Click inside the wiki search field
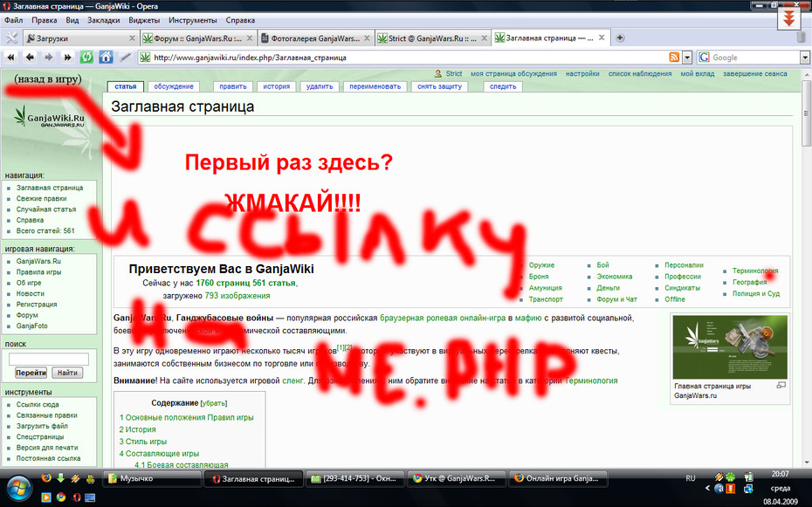 49,359
